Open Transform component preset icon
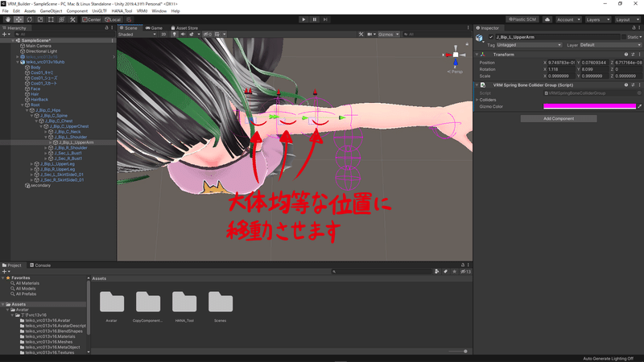Screen dimensions: 644x362 coord(633,55)
